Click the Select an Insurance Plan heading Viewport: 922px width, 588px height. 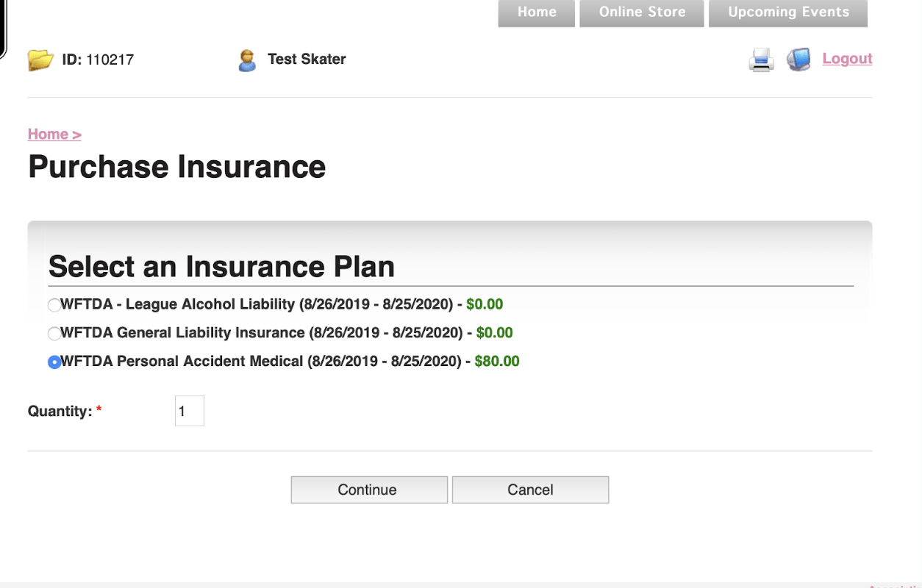tap(221, 266)
